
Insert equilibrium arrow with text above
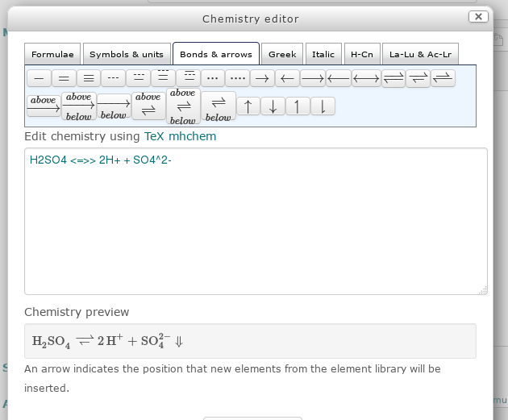click(x=148, y=106)
